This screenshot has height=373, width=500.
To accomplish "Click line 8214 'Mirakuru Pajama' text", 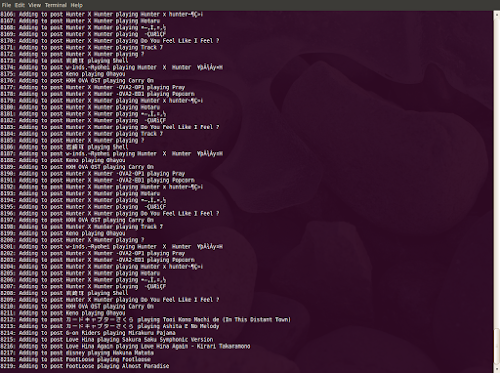I will pos(152,333).
